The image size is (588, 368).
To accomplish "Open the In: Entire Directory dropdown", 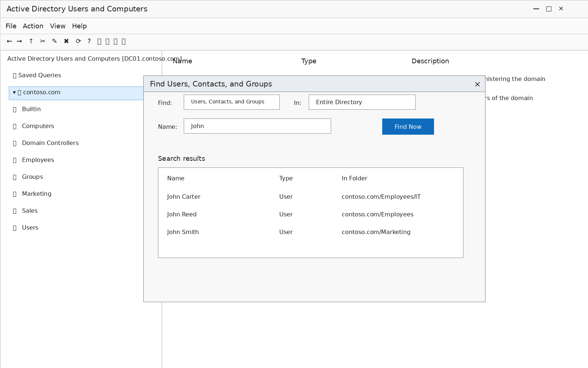I will 362,102.
